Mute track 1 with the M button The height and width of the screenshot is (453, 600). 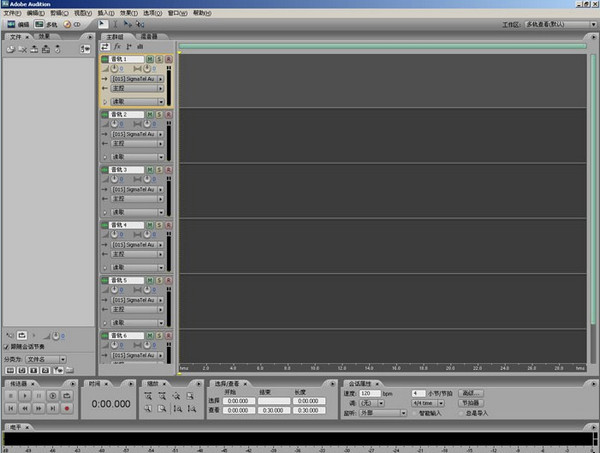pos(148,59)
